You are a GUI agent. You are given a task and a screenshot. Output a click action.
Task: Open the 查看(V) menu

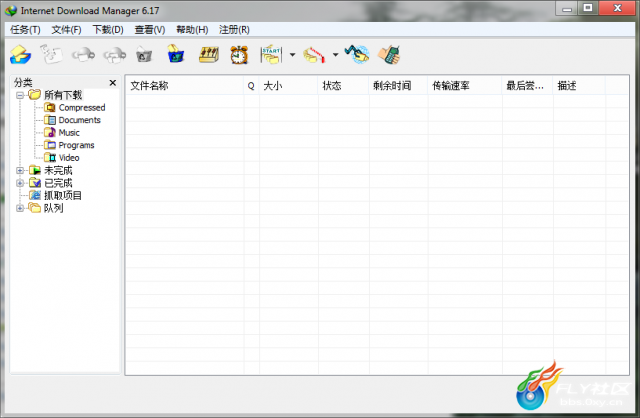(x=150, y=30)
